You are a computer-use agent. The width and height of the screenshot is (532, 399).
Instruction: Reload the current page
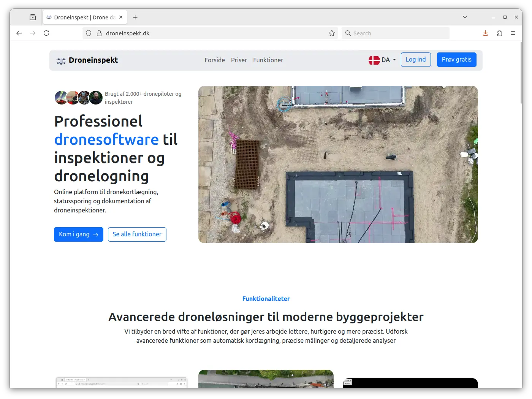46,33
